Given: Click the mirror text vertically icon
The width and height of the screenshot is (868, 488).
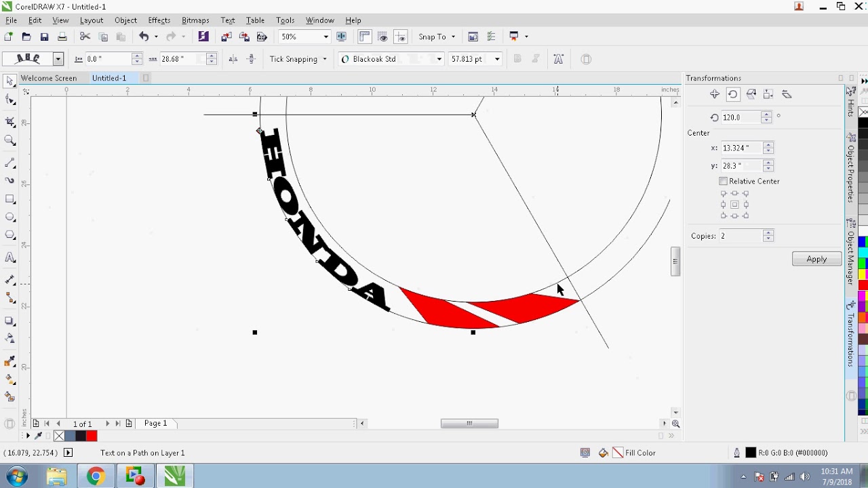Looking at the screenshot, I should coord(251,59).
